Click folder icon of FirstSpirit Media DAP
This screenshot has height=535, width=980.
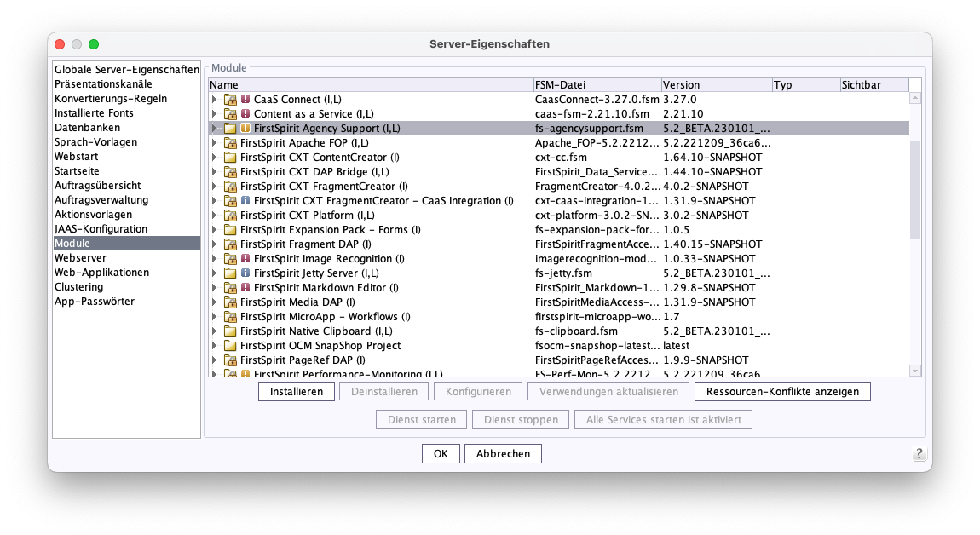(x=230, y=302)
